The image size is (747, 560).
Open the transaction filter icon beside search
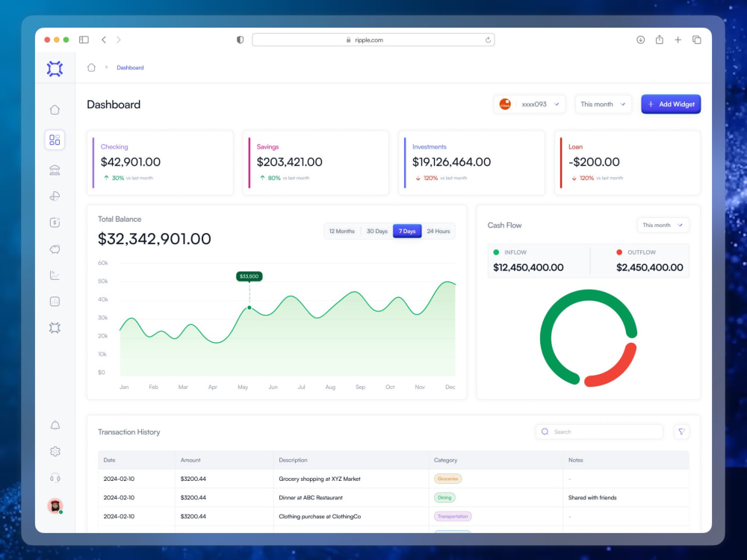pyautogui.click(x=681, y=432)
